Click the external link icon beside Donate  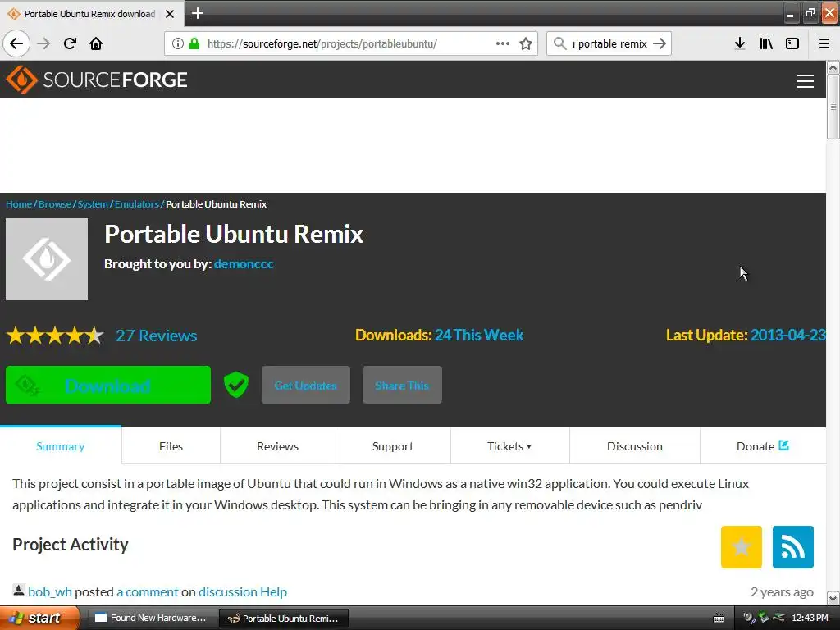(783, 445)
